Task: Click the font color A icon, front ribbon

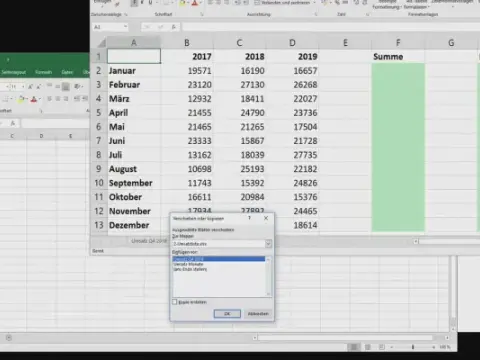Action: point(195,3)
